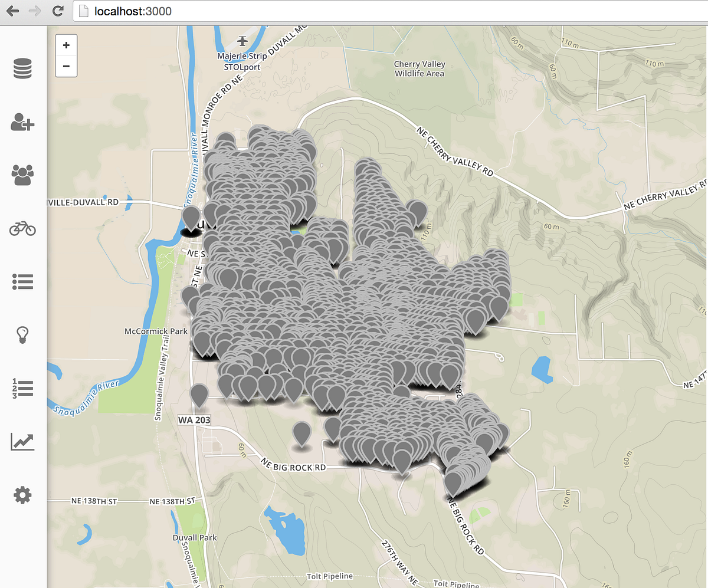
Task: Open the settings gear at sidebar bottom
Action: [x=22, y=495]
